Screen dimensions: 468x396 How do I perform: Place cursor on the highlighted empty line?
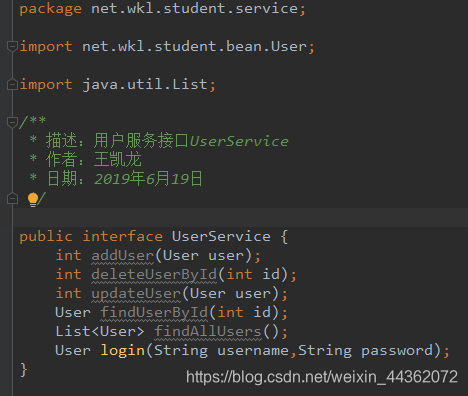[240, 217]
